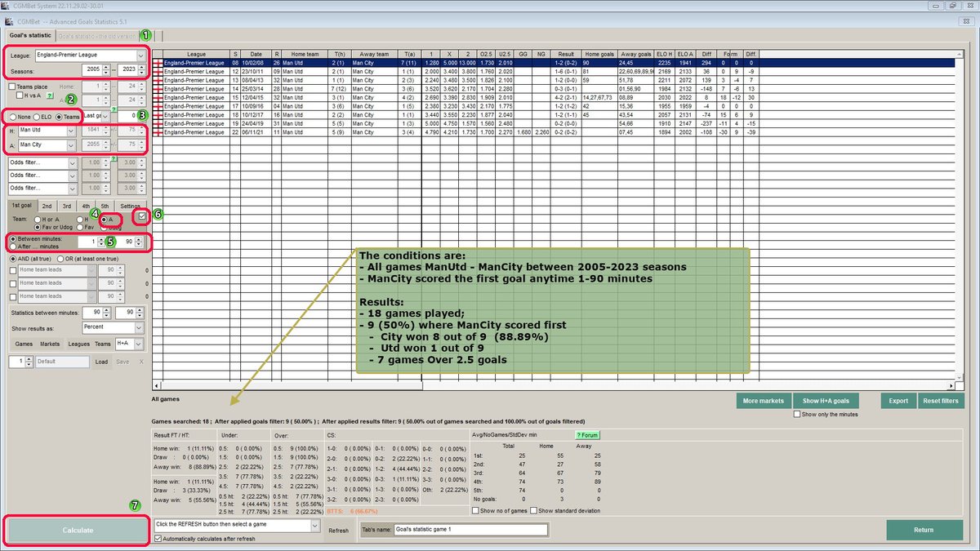Screen dimensions: 980x551
Task: Click the Leagues button
Action: pos(78,344)
